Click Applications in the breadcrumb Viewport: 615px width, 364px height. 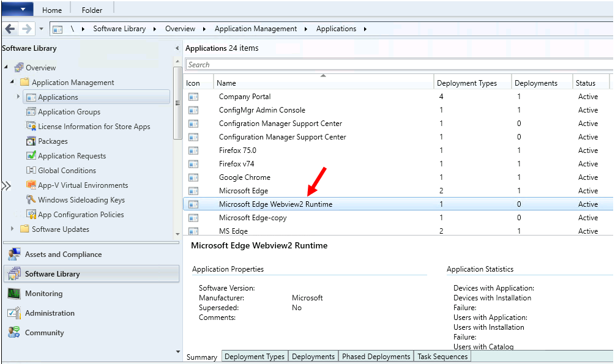click(336, 29)
